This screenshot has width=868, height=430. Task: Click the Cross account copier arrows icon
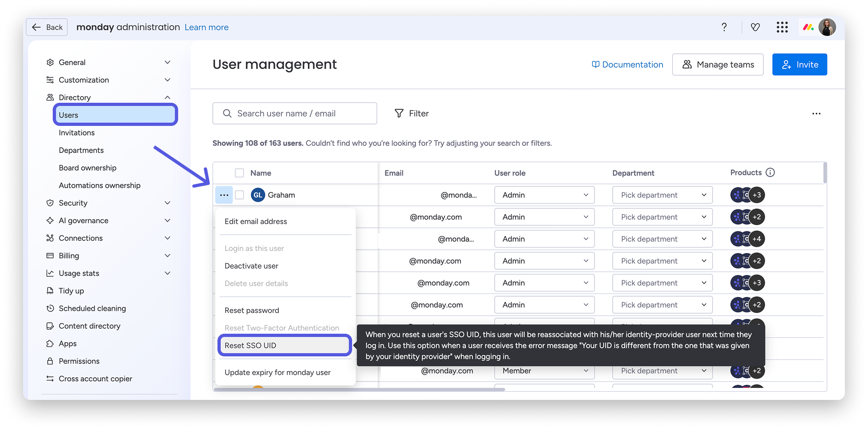[50, 379]
